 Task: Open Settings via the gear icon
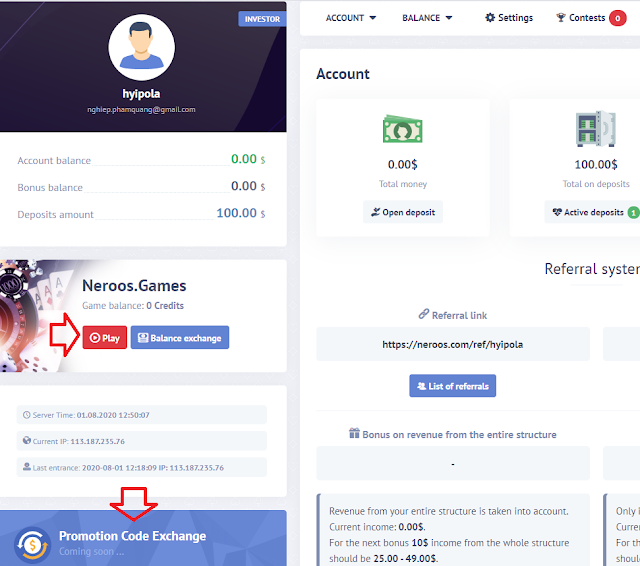(x=490, y=18)
